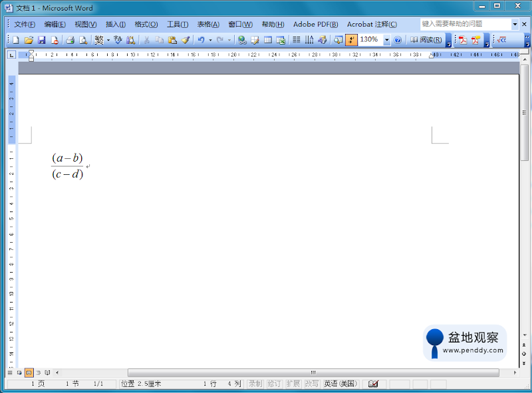Toggle the Document Map icon

tap(338, 40)
